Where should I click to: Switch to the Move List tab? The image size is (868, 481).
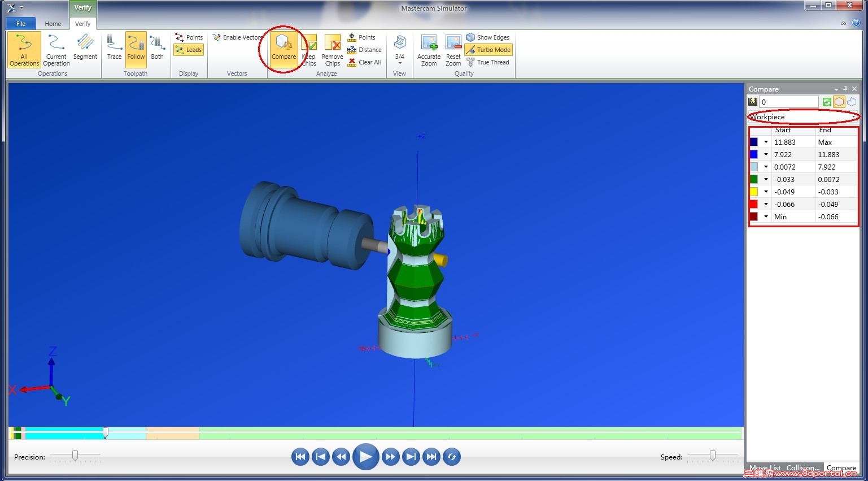[765, 468]
